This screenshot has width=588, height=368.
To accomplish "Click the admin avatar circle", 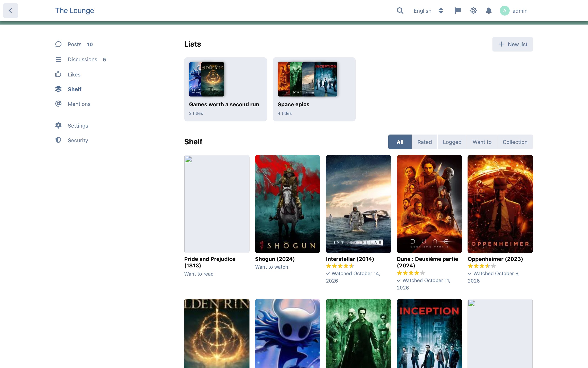I will [x=504, y=11].
